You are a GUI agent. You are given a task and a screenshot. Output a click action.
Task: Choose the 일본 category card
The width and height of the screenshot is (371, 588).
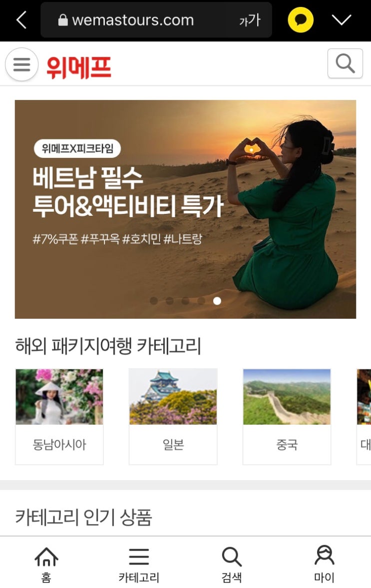pyautogui.click(x=173, y=417)
